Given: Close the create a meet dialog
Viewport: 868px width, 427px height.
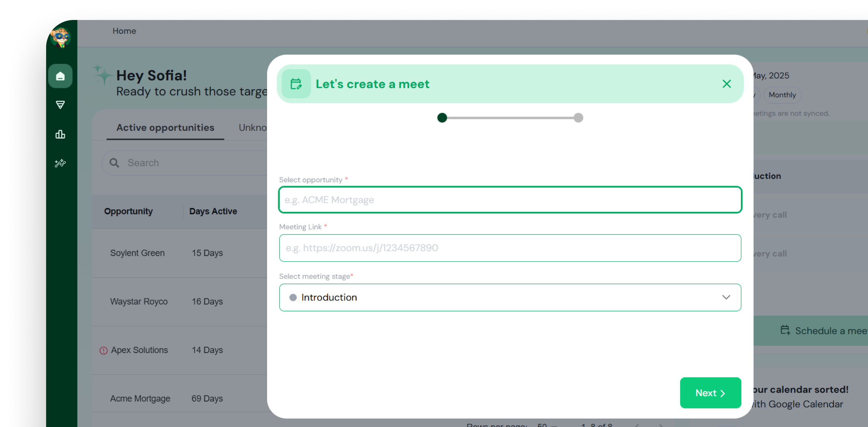Looking at the screenshot, I should [727, 84].
